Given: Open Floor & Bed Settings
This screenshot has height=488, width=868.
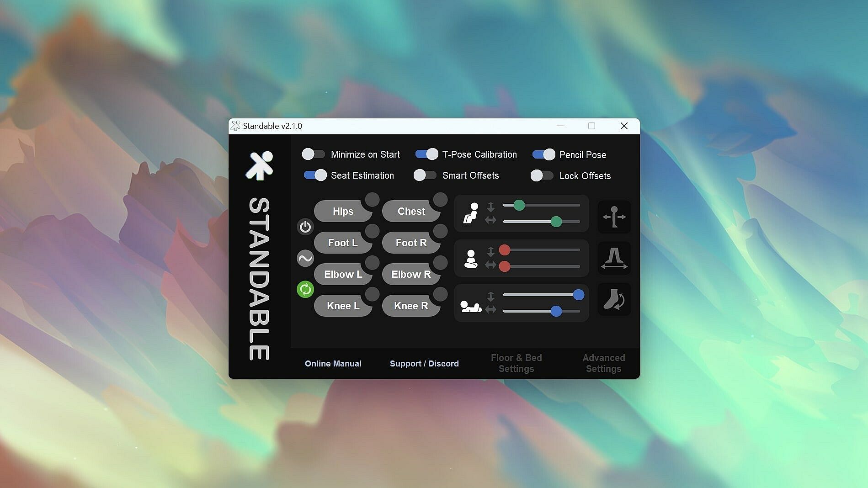Looking at the screenshot, I should (517, 363).
